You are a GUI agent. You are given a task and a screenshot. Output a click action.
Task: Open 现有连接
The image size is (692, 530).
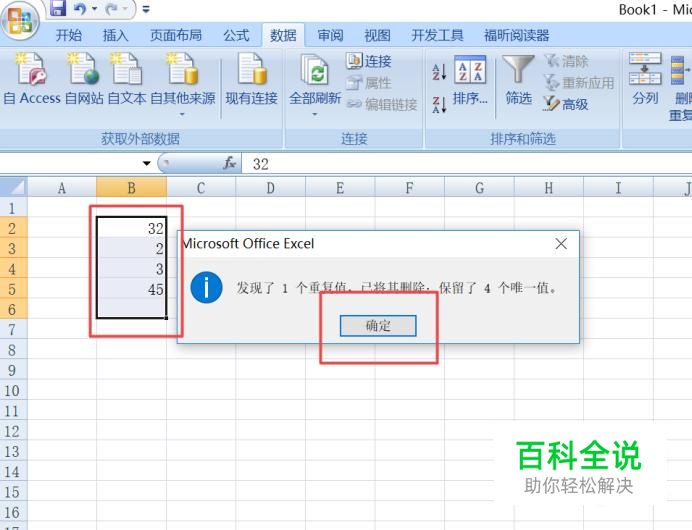coord(252,79)
